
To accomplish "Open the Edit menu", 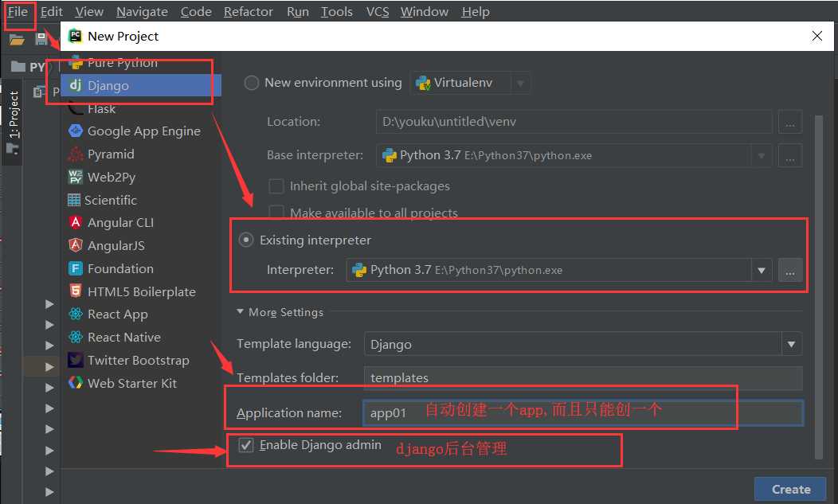I will 51,11.
